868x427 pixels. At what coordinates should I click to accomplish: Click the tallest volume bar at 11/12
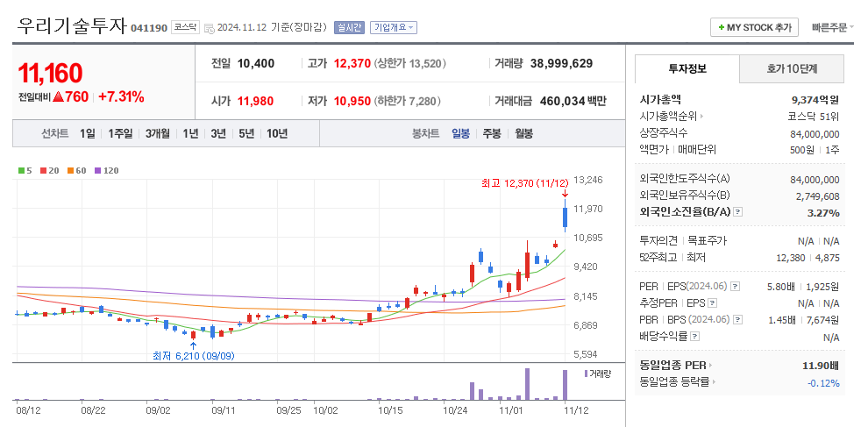point(566,385)
